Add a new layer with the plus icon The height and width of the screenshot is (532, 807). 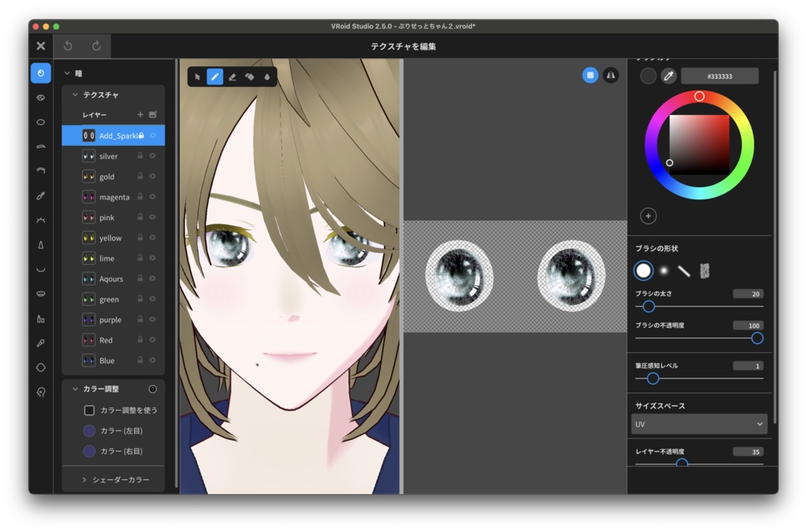139,114
